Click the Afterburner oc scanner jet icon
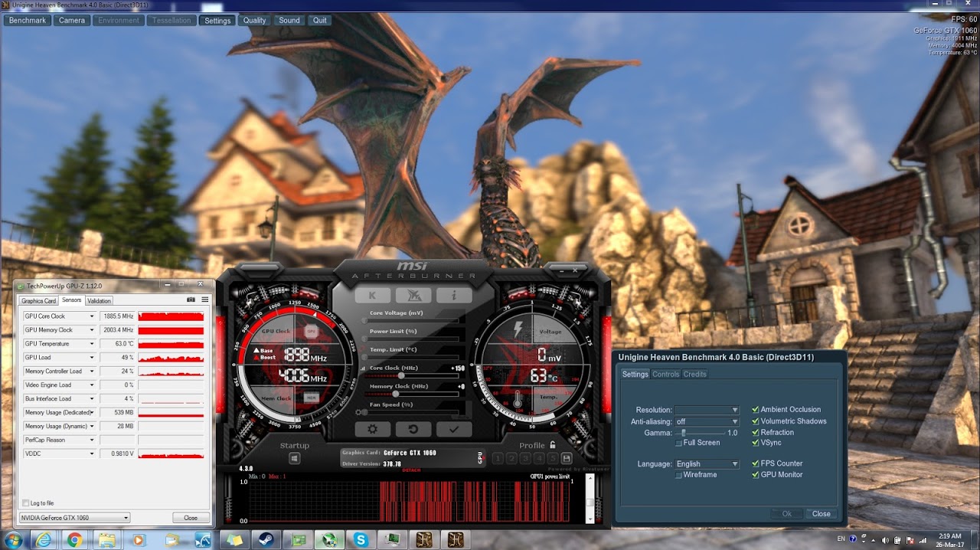The height and width of the screenshot is (550, 980). point(413,296)
